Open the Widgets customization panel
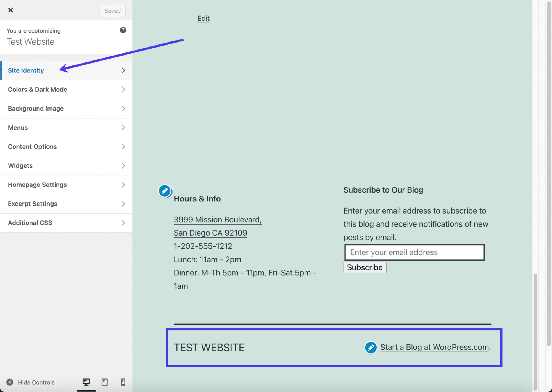Viewport: 552px width, 392px height. [x=66, y=165]
